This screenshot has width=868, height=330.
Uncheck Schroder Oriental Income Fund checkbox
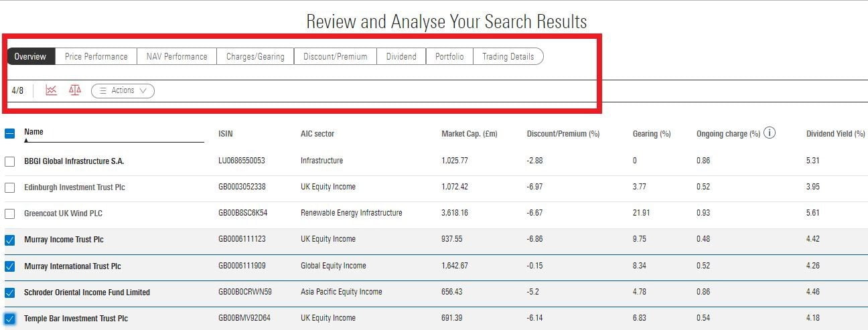(10, 293)
